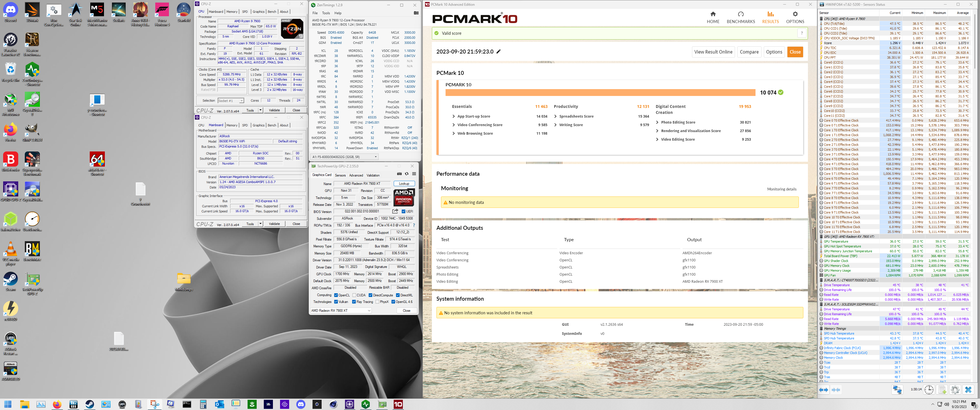Screen dimensions: 980x410
Task: Open Discord from the taskbar
Action: click(x=301, y=404)
